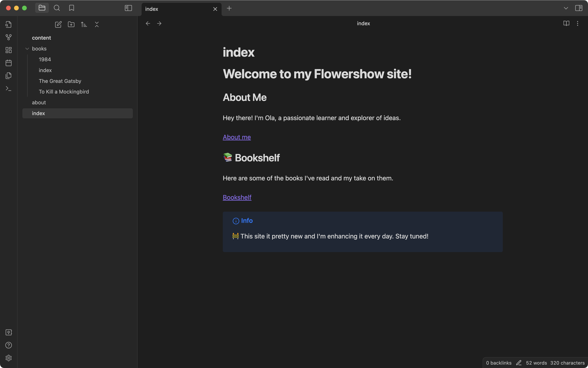Open new tab with plus button
This screenshot has width=588, height=368.
pos(229,8)
